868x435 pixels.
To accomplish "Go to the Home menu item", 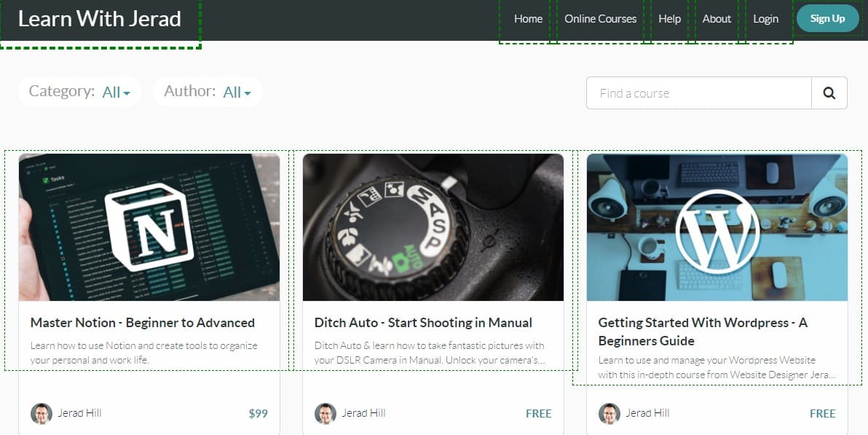I will [528, 19].
